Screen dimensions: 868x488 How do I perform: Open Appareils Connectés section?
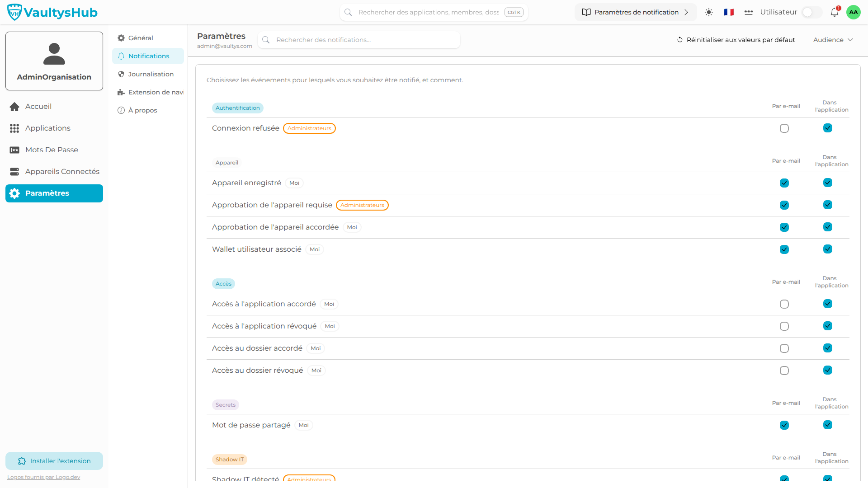54,172
